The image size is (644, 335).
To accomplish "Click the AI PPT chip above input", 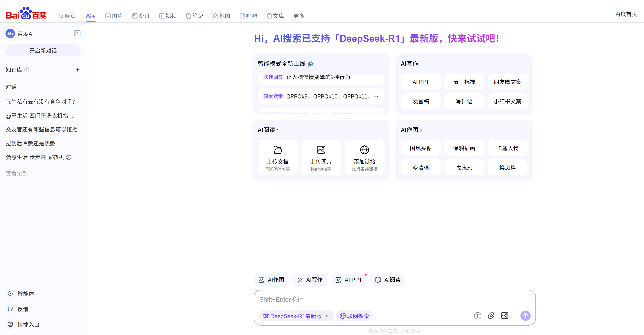I will click(348, 280).
